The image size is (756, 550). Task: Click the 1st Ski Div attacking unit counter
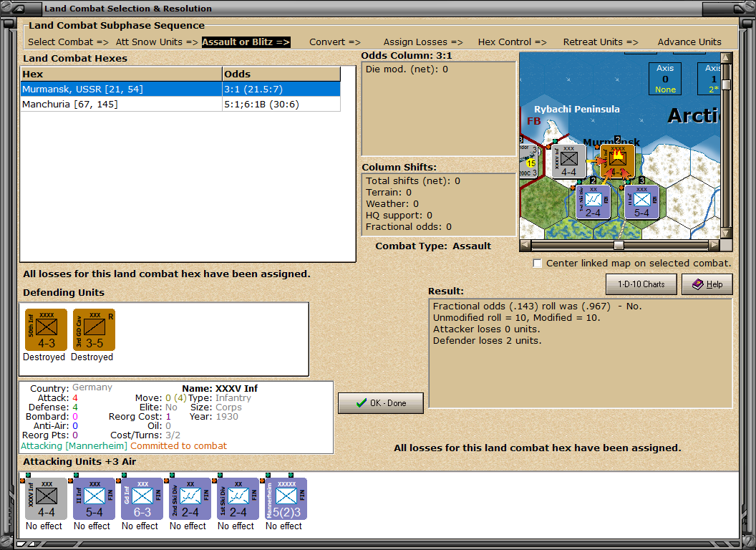click(x=238, y=499)
